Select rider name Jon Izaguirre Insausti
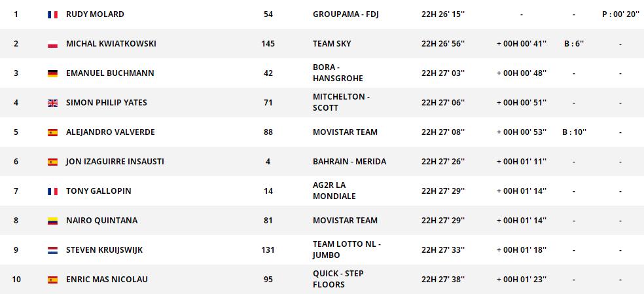Viewport: 644px width, 294px height. click(x=115, y=162)
